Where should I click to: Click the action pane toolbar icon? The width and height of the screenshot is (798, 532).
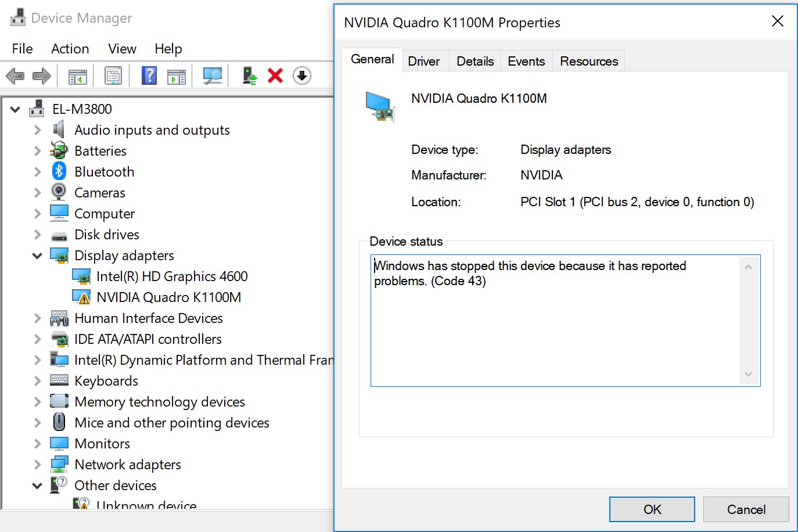[177, 76]
